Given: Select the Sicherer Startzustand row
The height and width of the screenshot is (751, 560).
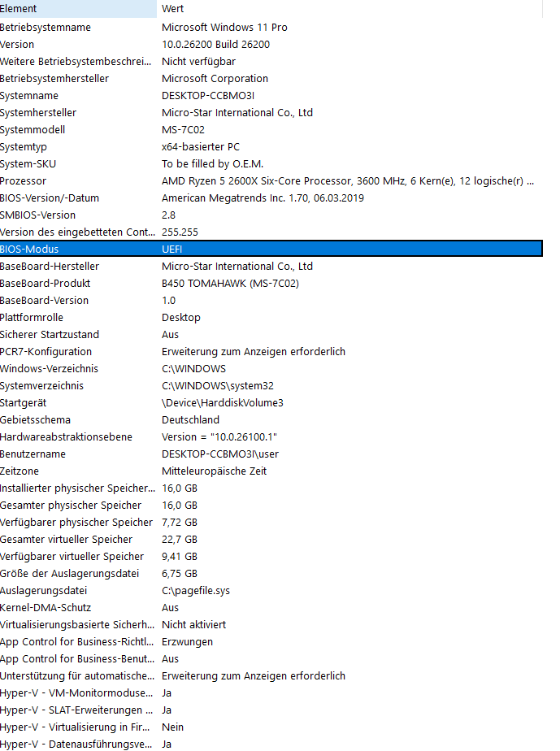Looking at the screenshot, I should click(271, 335).
